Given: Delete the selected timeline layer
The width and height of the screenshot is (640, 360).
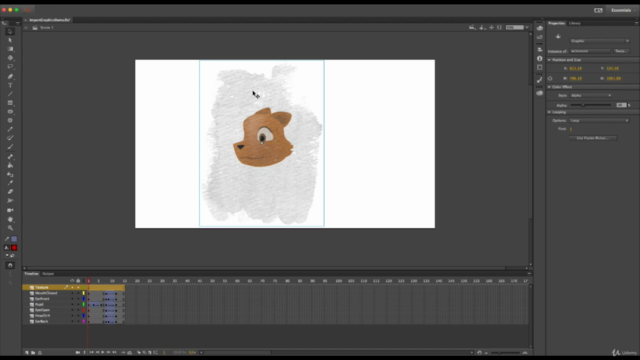Looking at the screenshot, I should pos(40,352).
